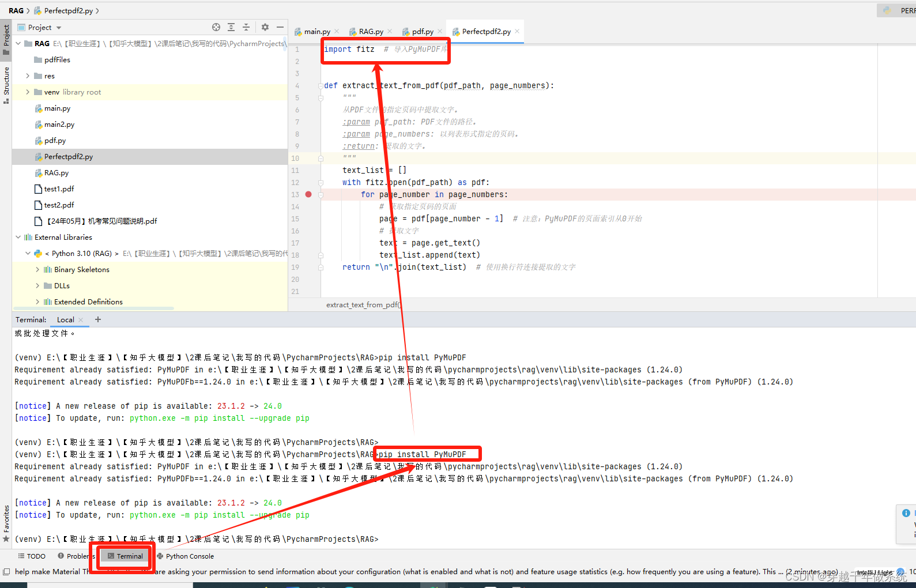This screenshot has width=916, height=588.
Task: Close the RAG.py editor tab
Action: pos(390,31)
